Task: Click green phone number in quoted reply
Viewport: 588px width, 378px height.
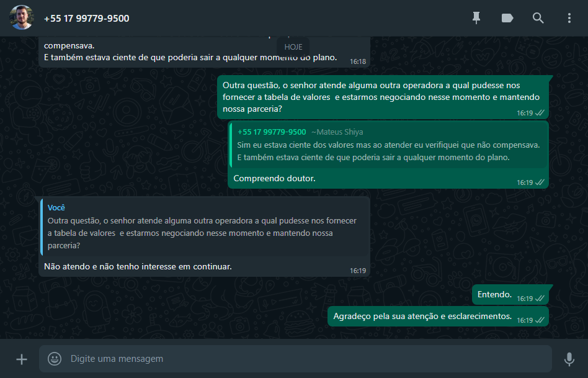Action: (272, 132)
